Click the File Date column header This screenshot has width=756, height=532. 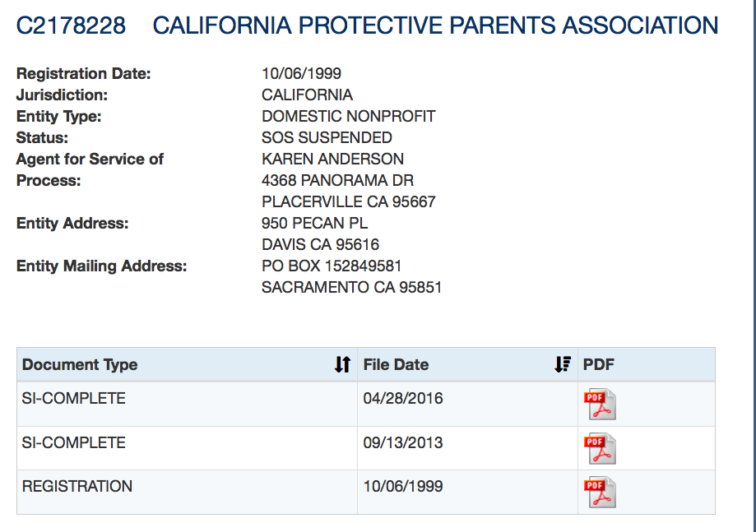(x=396, y=365)
